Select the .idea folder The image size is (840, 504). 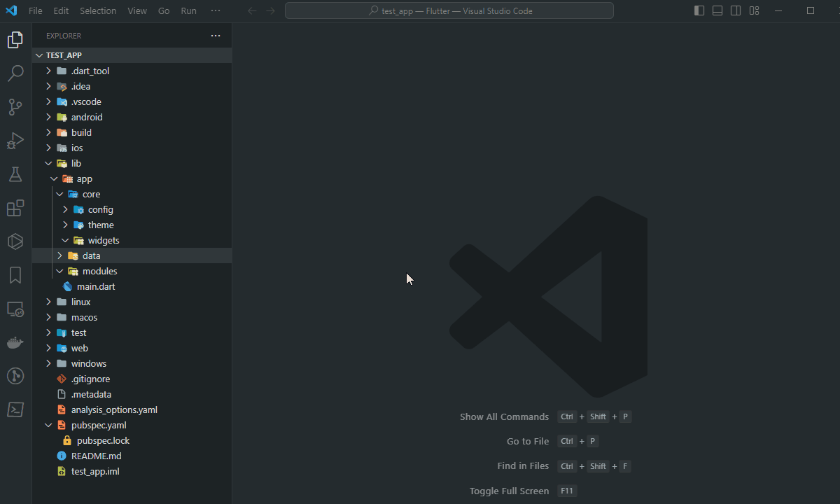(x=132, y=86)
